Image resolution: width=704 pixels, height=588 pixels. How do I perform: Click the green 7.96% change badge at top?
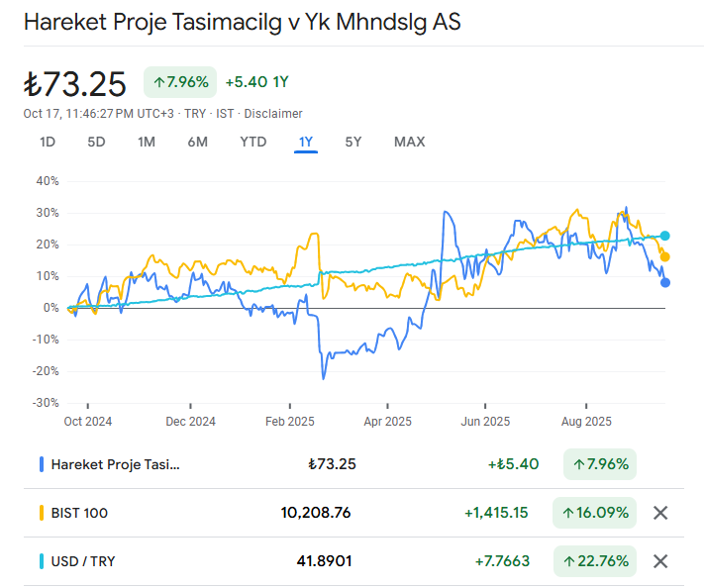pos(180,82)
